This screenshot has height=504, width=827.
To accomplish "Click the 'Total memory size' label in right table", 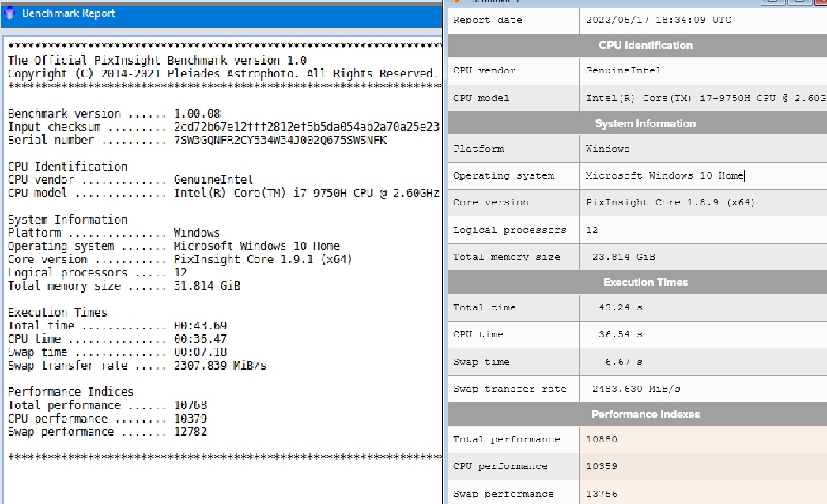I will [x=506, y=257].
